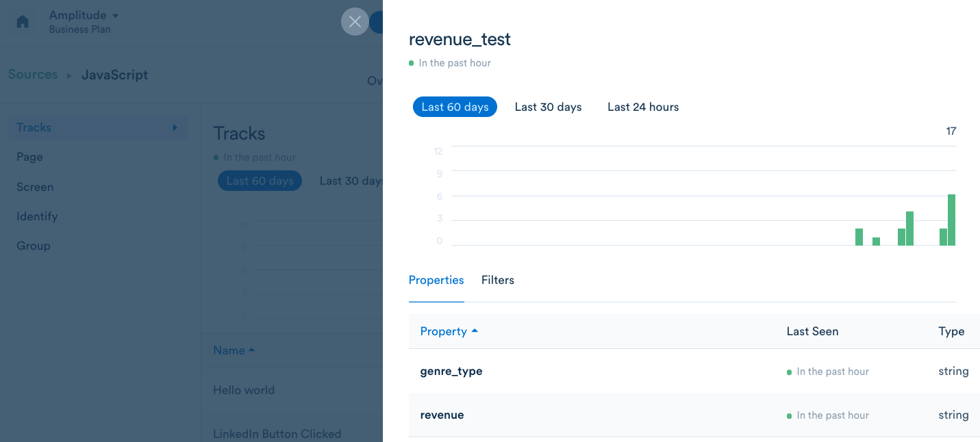Open the Page sidebar item

point(29,157)
